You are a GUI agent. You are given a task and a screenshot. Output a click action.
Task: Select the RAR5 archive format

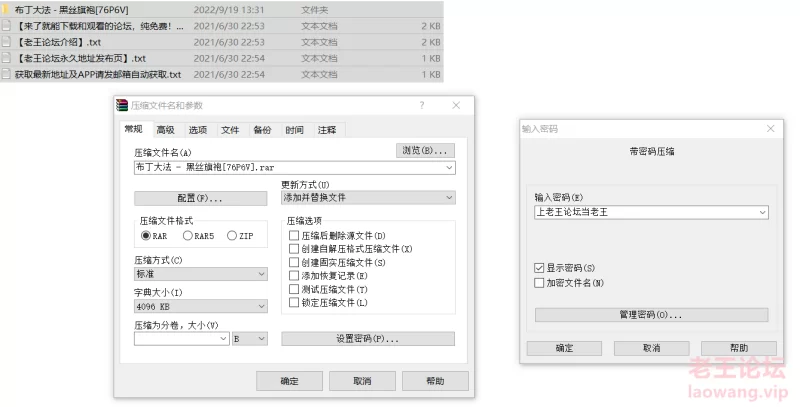(x=187, y=236)
